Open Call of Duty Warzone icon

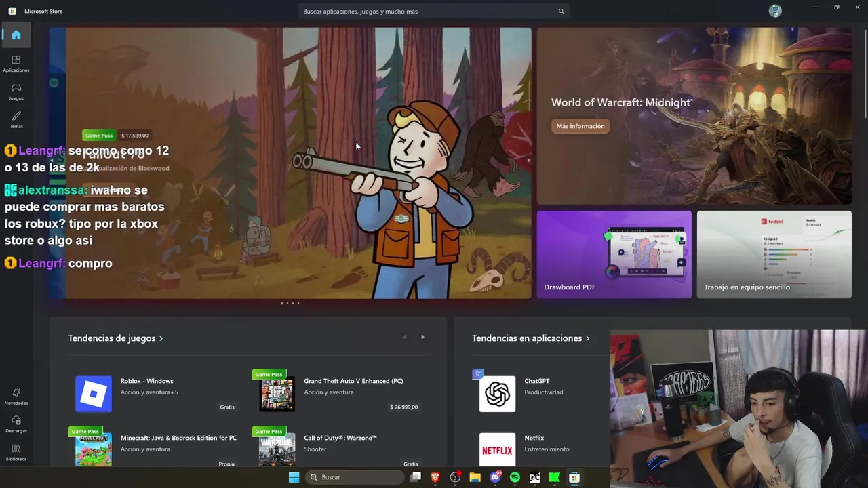point(277,450)
